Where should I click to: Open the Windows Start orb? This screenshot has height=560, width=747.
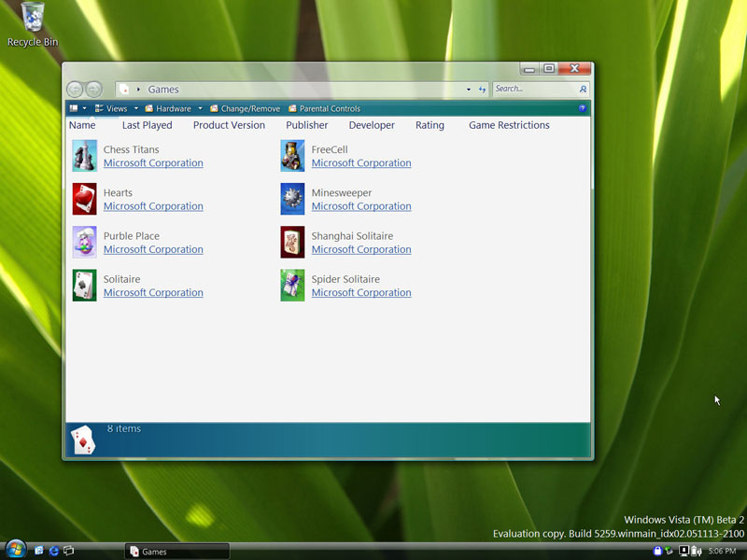[x=15, y=550]
